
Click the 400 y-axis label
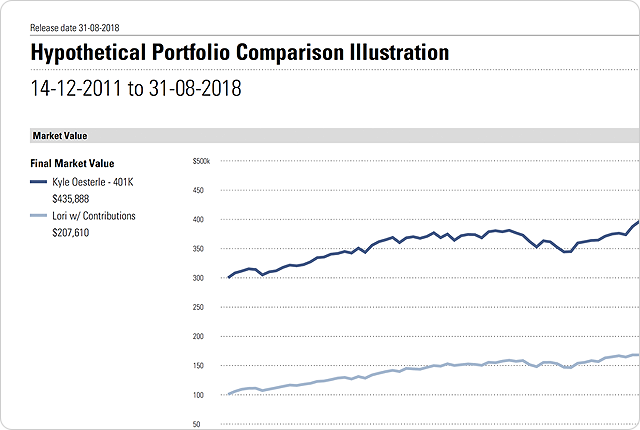tap(198, 220)
